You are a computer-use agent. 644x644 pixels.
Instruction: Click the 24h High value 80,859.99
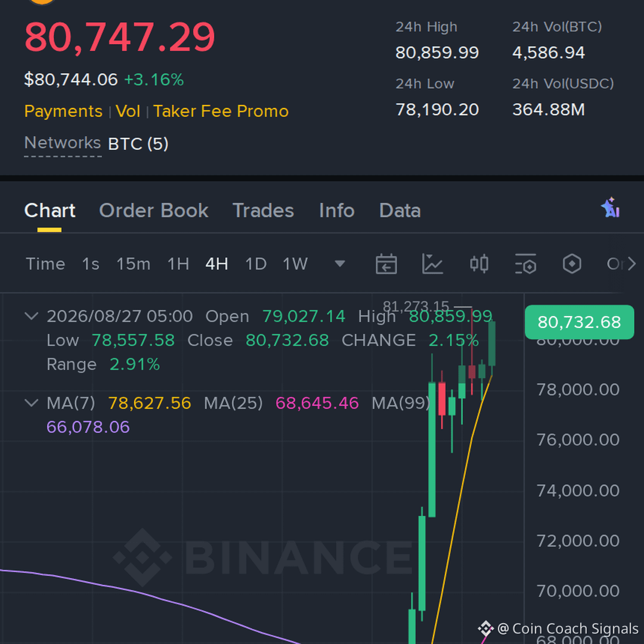pos(437,52)
